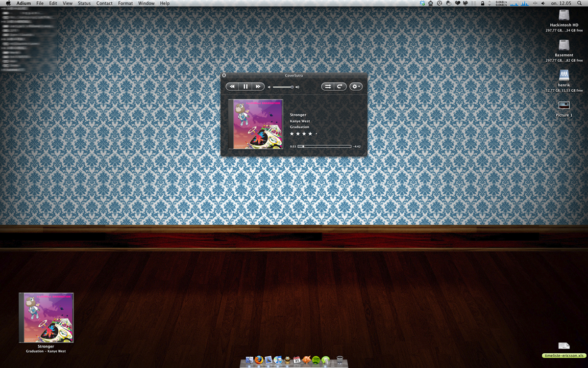Open the Edit menu
Screen dimensions: 588x368
click(53, 3)
